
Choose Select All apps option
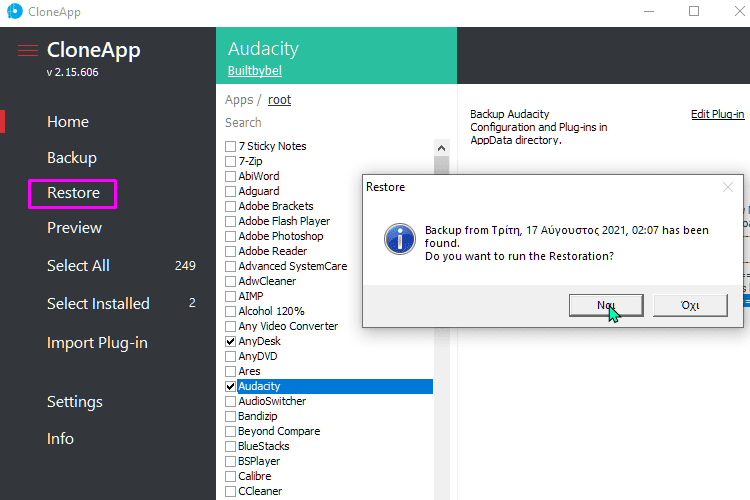pyautogui.click(x=78, y=266)
